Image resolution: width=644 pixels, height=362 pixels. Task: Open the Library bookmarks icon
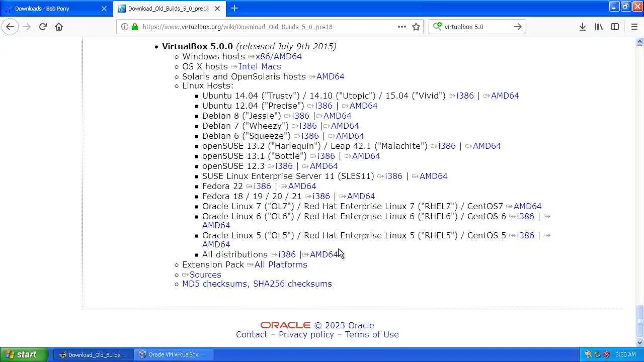point(599,27)
